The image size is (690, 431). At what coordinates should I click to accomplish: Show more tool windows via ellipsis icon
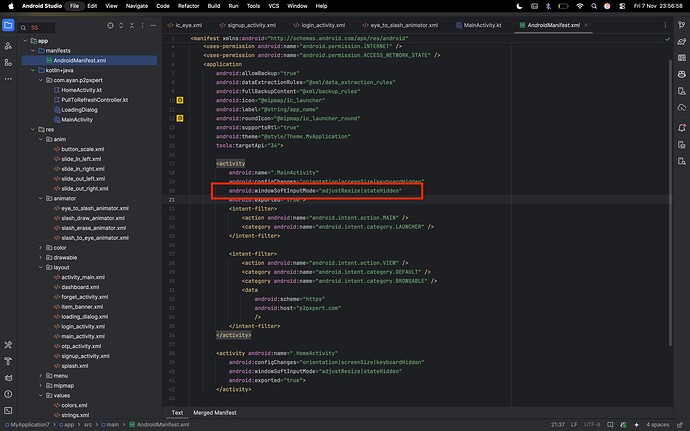tap(8, 79)
